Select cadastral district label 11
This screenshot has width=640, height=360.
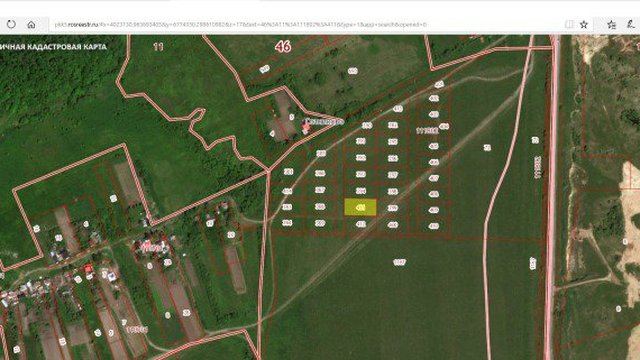click(158, 47)
